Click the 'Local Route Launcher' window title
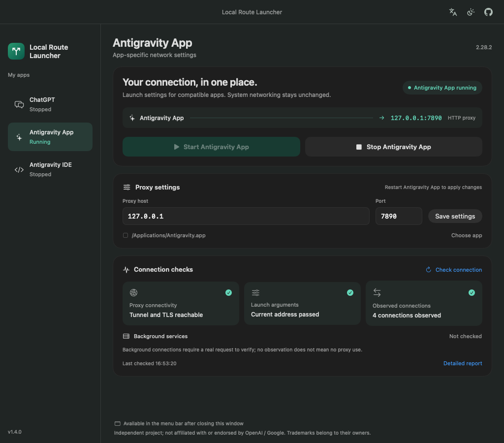504x443 pixels. [252, 12]
